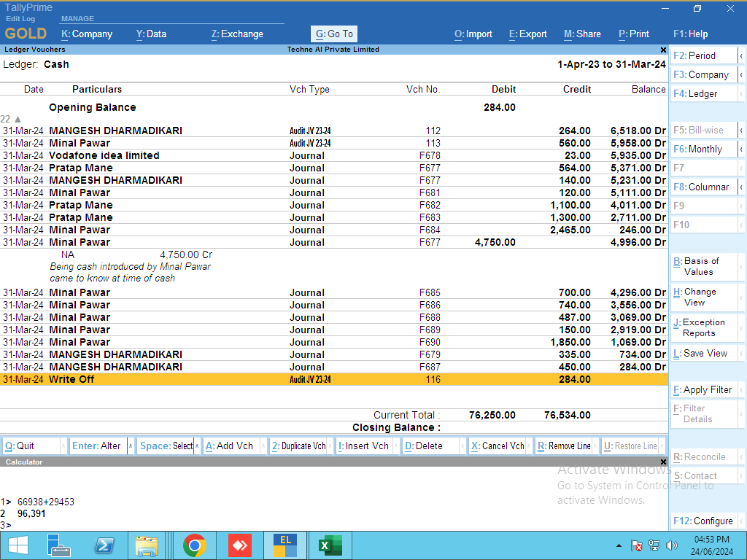Click the 2: Duplicate Vch button
Image resolution: width=747 pixels, height=560 pixels.
point(298,446)
